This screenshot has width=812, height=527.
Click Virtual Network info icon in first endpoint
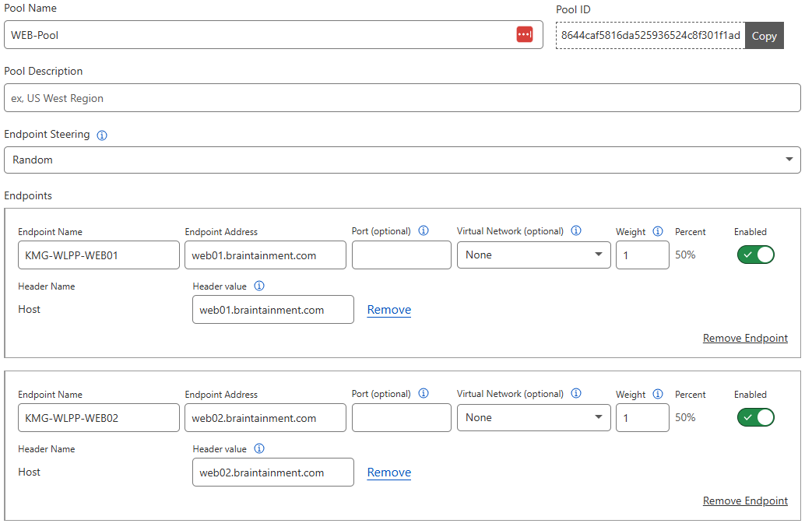pyautogui.click(x=576, y=231)
